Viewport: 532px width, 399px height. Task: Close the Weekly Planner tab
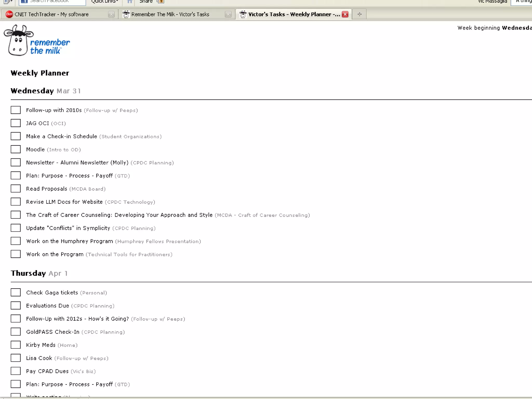point(345,14)
